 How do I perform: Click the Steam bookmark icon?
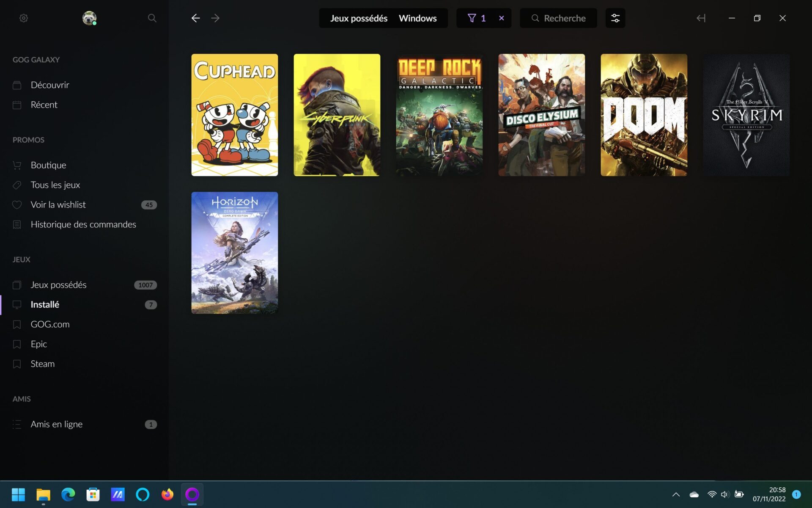pyautogui.click(x=17, y=364)
